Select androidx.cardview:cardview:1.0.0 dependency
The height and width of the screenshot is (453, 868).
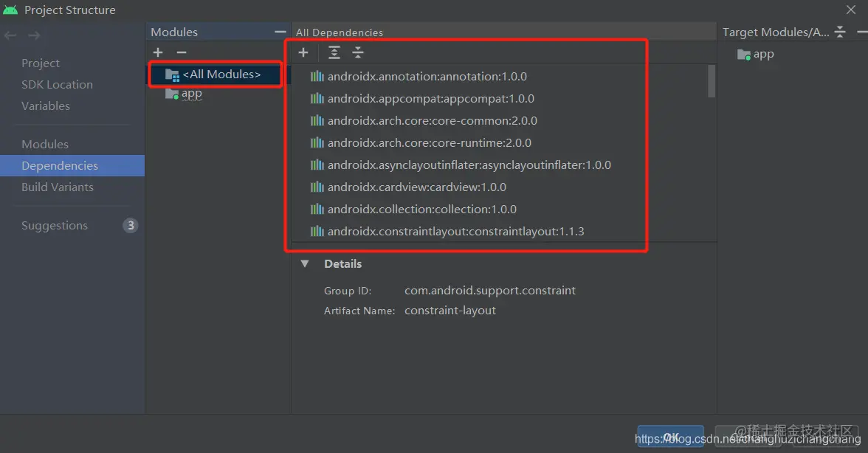(417, 187)
